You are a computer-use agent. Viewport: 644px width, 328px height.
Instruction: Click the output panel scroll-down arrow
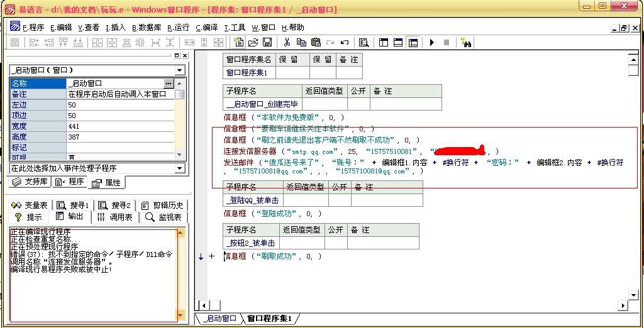[x=181, y=315]
